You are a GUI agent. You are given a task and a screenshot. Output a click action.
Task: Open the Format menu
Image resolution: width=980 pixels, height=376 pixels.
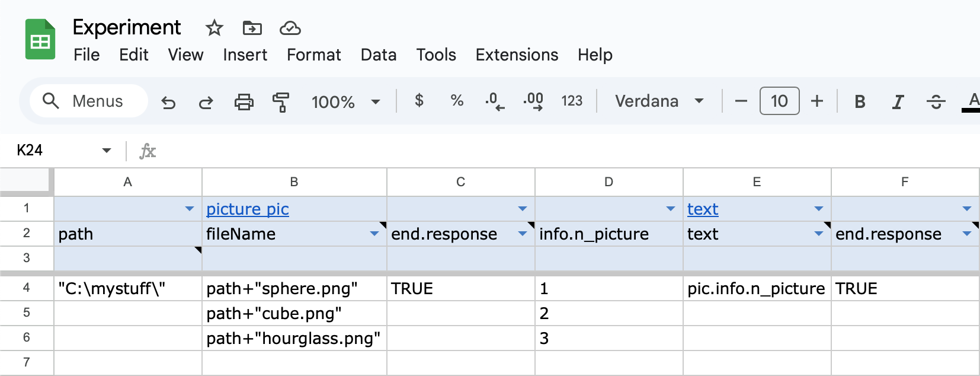point(313,55)
